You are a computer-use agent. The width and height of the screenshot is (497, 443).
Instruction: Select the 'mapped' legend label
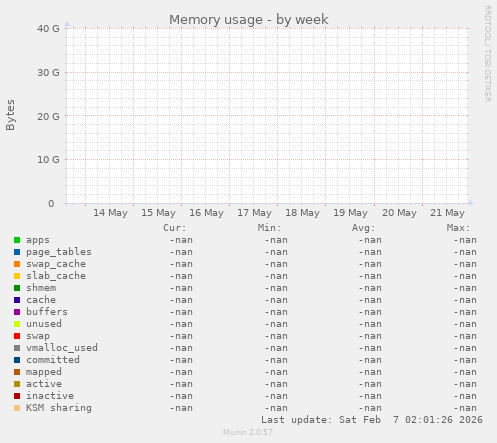[44, 372]
